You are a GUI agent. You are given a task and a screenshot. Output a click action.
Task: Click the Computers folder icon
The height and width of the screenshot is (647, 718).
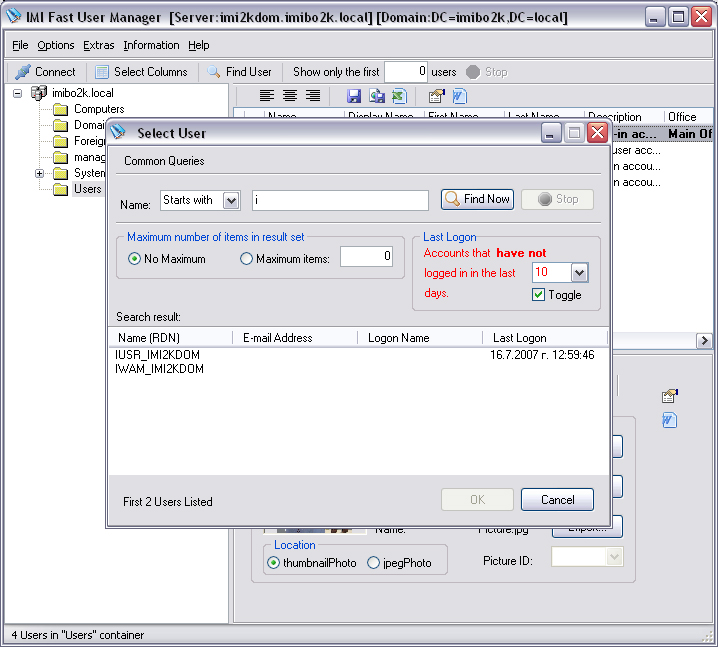pos(60,109)
